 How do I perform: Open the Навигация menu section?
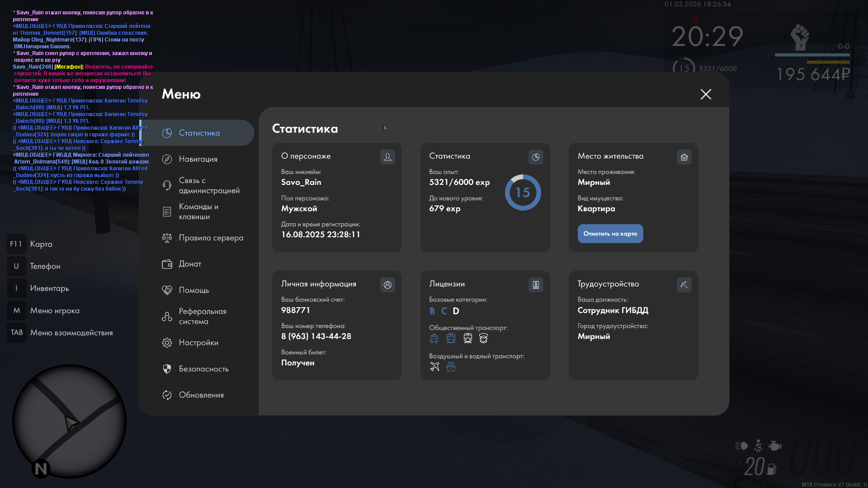pyautogui.click(x=198, y=159)
